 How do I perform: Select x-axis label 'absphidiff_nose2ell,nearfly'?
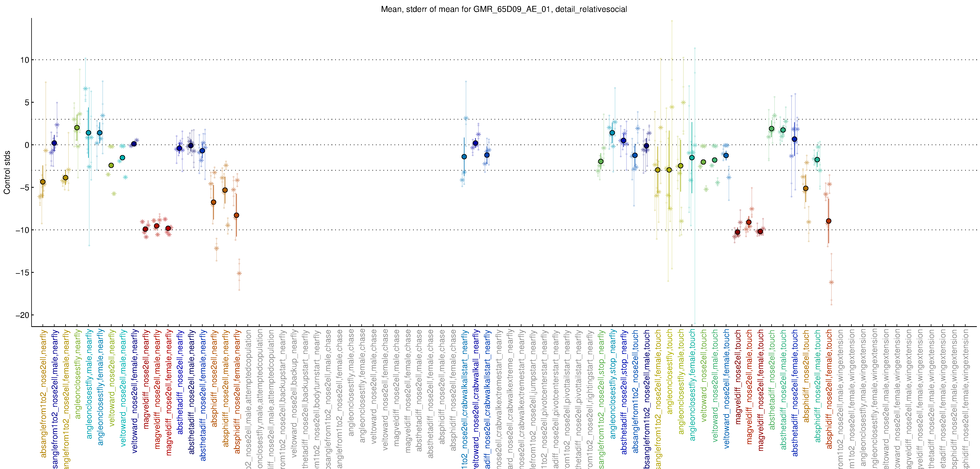tap(214, 378)
